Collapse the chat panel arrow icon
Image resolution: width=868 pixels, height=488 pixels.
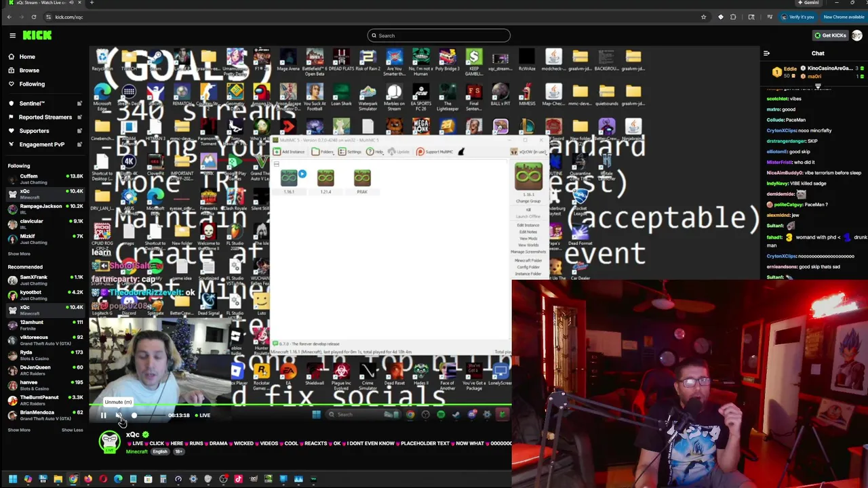[766, 54]
